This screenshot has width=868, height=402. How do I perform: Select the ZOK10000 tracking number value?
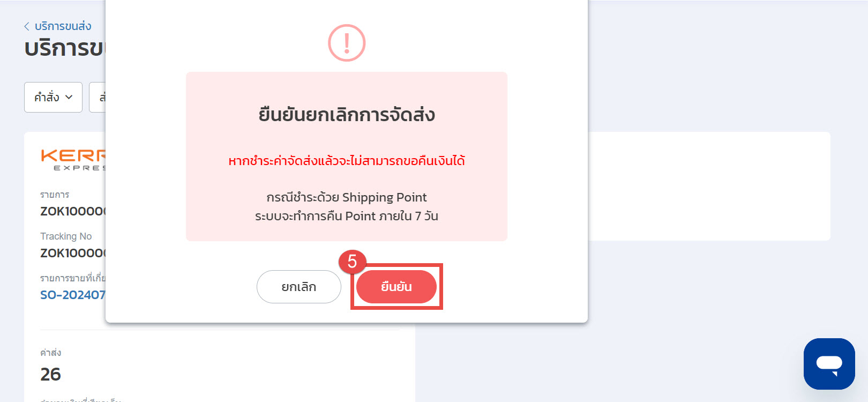click(x=73, y=253)
